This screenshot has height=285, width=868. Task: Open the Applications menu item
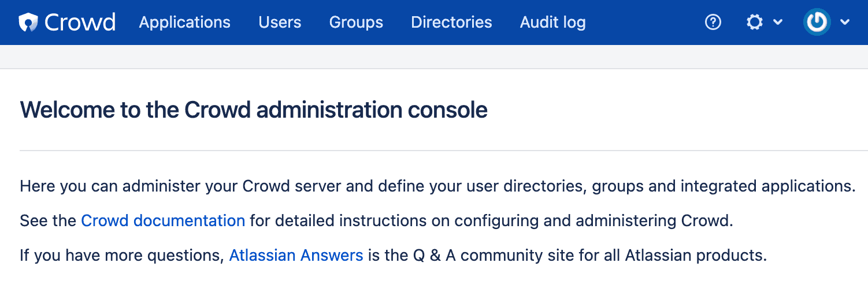coord(184,22)
